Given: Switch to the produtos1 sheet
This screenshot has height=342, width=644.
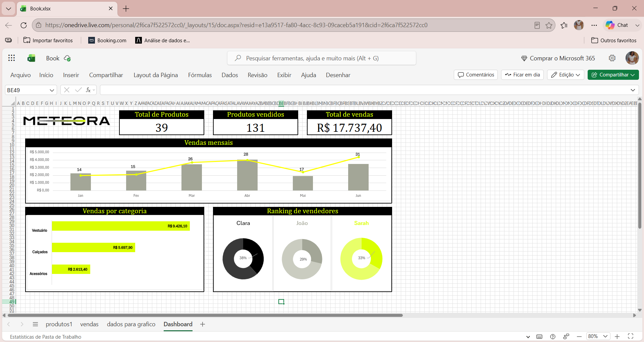Looking at the screenshot, I should (59, 324).
